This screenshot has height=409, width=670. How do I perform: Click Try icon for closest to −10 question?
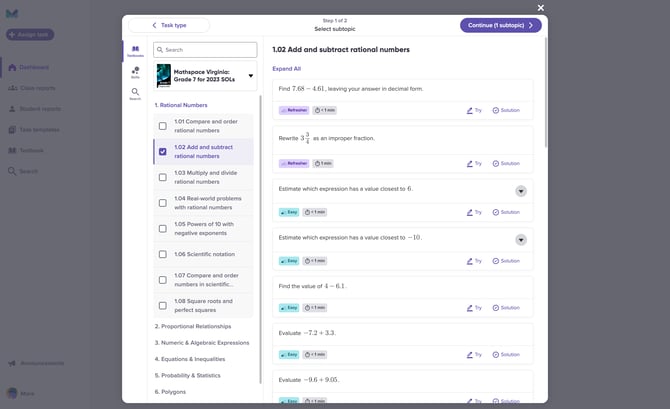[x=474, y=261]
